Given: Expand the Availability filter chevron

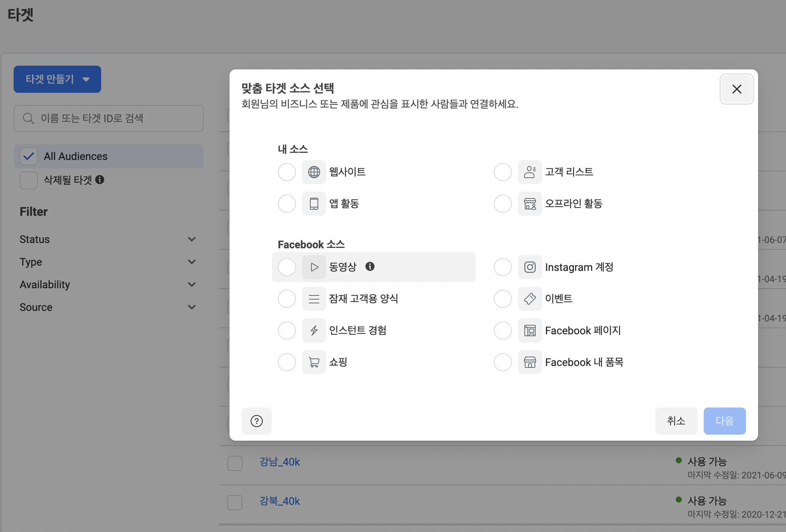Looking at the screenshot, I should 192,284.
